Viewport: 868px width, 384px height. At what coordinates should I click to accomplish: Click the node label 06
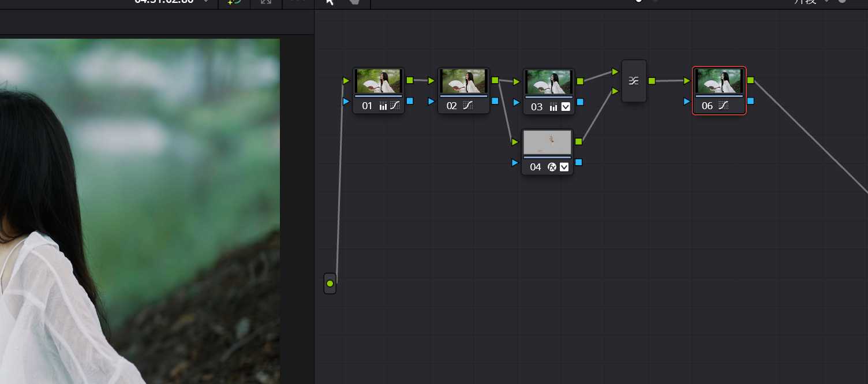pos(708,106)
